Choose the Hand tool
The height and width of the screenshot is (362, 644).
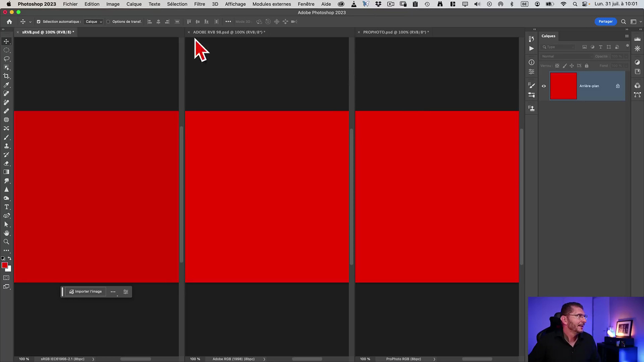click(6, 233)
